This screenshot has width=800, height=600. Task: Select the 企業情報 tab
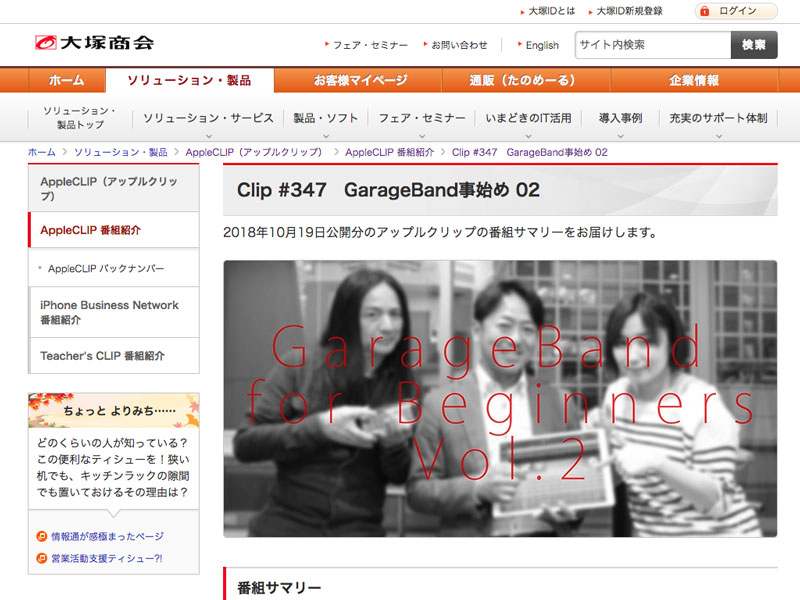click(694, 80)
